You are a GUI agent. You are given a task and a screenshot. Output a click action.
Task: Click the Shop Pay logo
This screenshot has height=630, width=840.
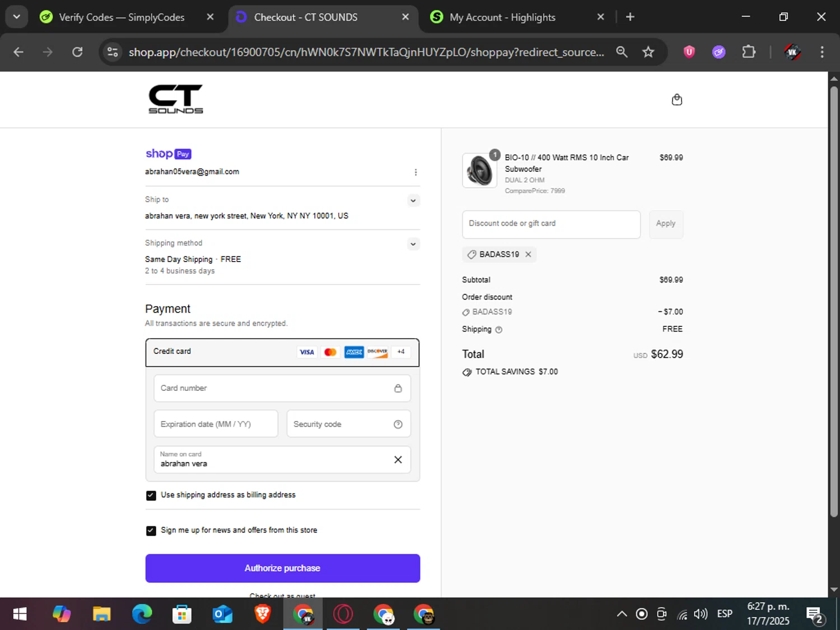(169, 153)
